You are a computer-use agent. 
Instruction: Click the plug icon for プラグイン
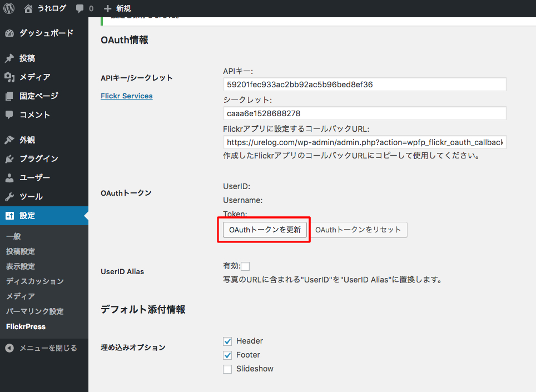[9, 158]
